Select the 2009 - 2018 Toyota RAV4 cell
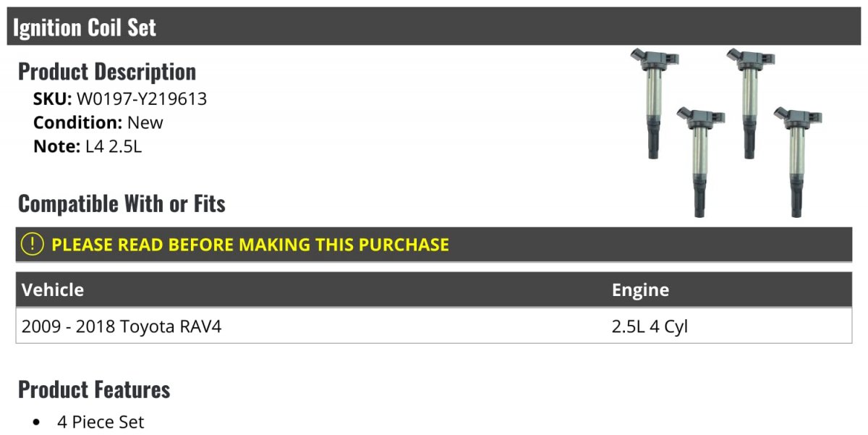The width and height of the screenshot is (868, 435). point(122,326)
